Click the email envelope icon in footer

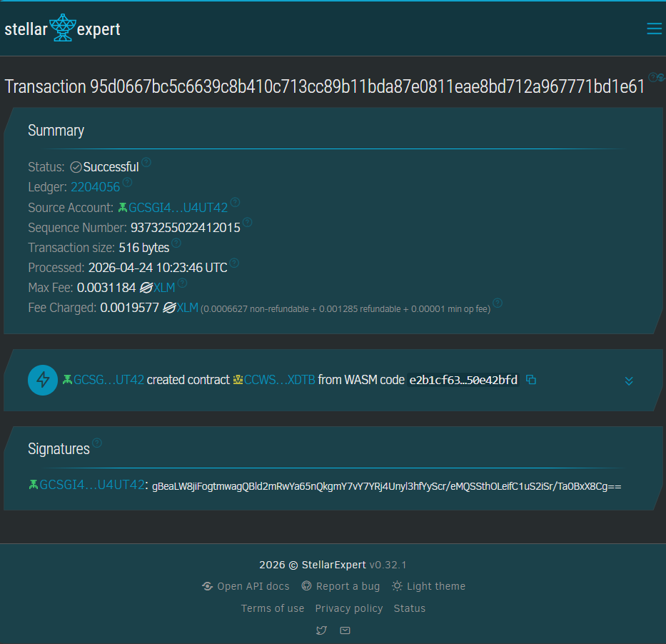click(x=345, y=630)
